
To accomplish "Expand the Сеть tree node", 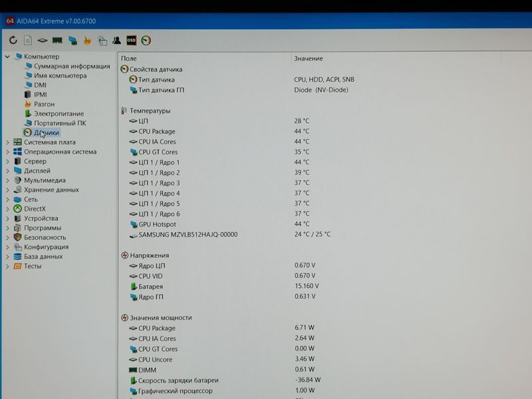I will [x=7, y=199].
